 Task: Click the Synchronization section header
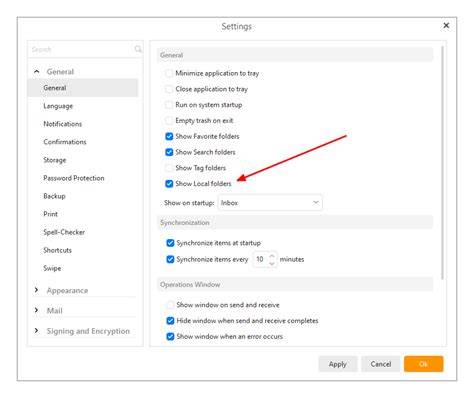(x=295, y=222)
